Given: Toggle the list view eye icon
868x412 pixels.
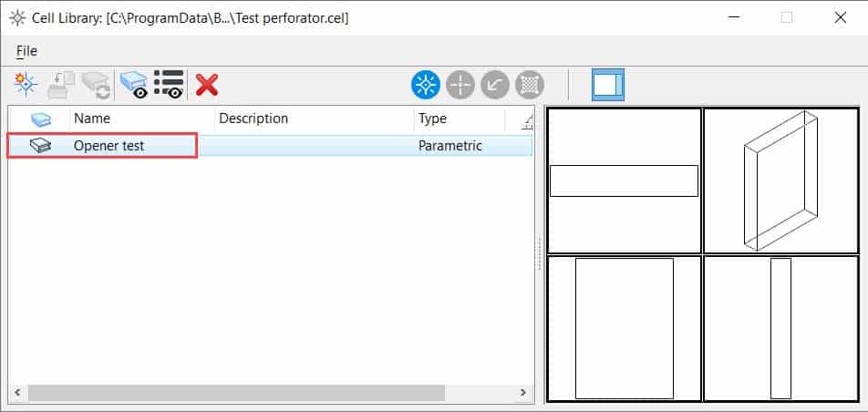Looking at the screenshot, I should pyautogui.click(x=169, y=85).
